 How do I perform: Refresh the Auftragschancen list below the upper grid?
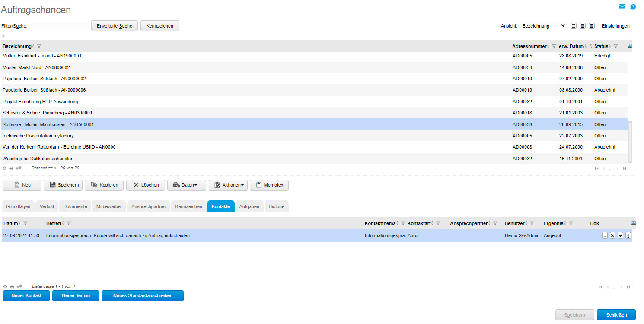click(5, 168)
